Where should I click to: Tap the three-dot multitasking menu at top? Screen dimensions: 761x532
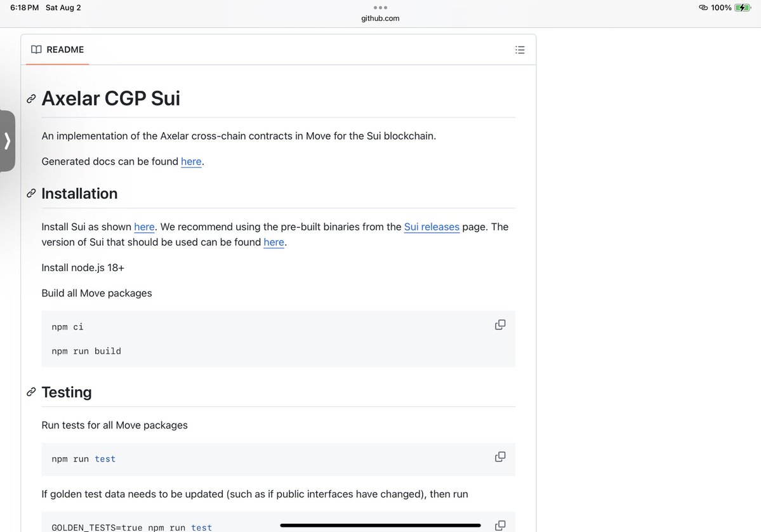click(381, 8)
